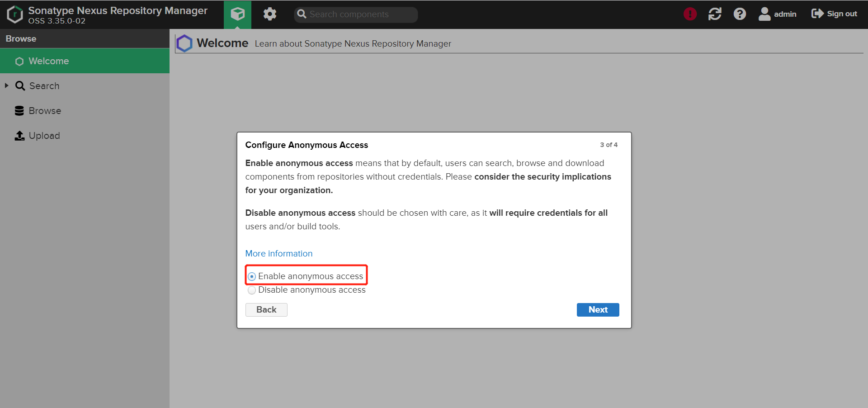
Task: Select Enable anonymous access radio button
Action: coord(252,276)
